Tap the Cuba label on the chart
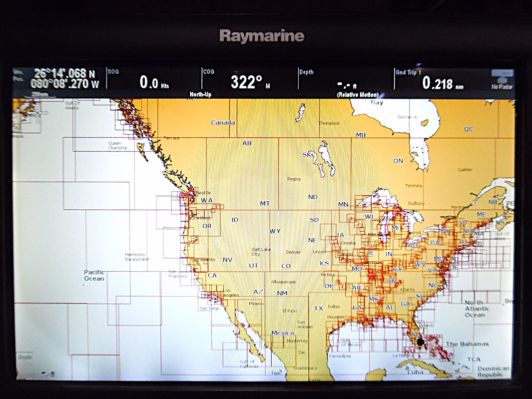 (x=415, y=372)
